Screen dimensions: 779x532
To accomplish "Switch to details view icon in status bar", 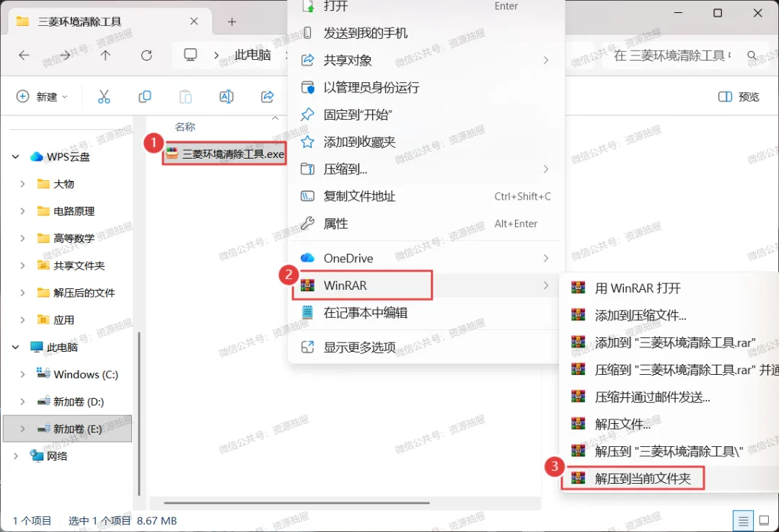I will (x=743, y=521).
